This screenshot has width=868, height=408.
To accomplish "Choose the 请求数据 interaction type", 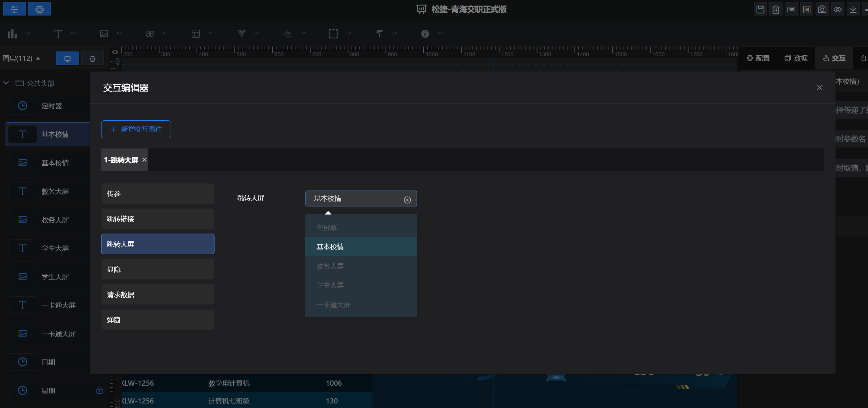I will coord(158,295).
